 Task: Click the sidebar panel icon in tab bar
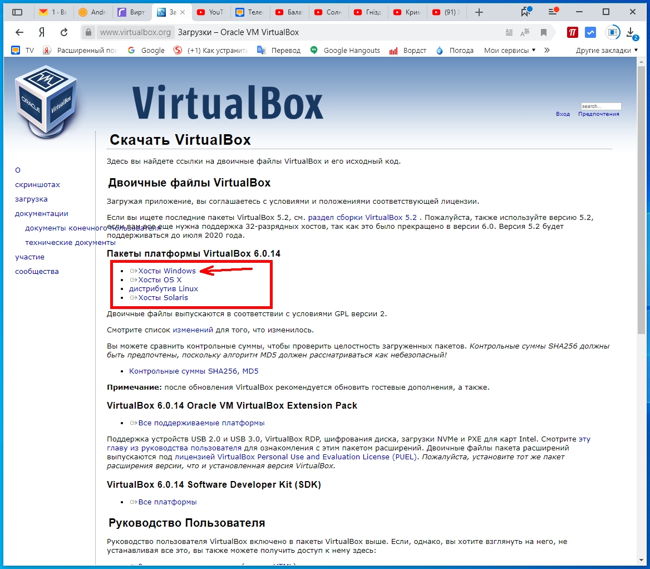point(17,12)
